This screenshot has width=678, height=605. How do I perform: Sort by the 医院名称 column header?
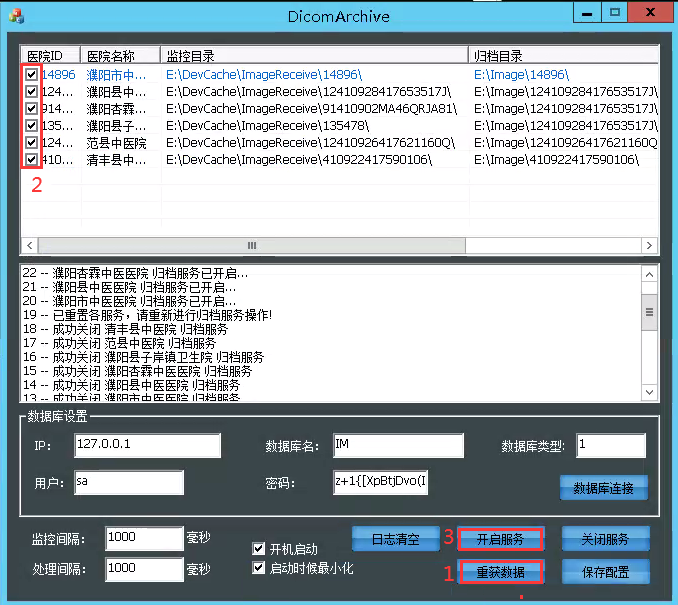click(x=120, y=56)
